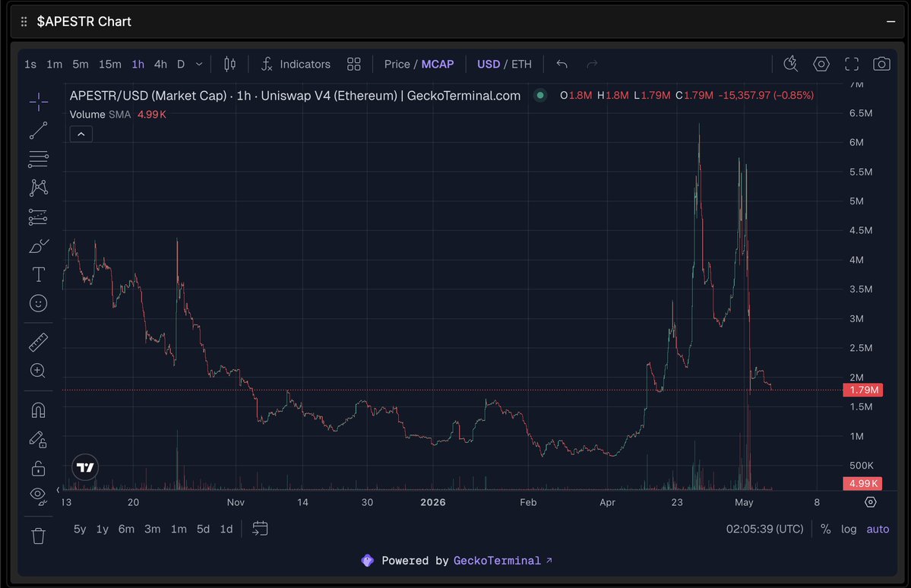Open the fx Indicators dialog
911x588 pixels.
296,64
